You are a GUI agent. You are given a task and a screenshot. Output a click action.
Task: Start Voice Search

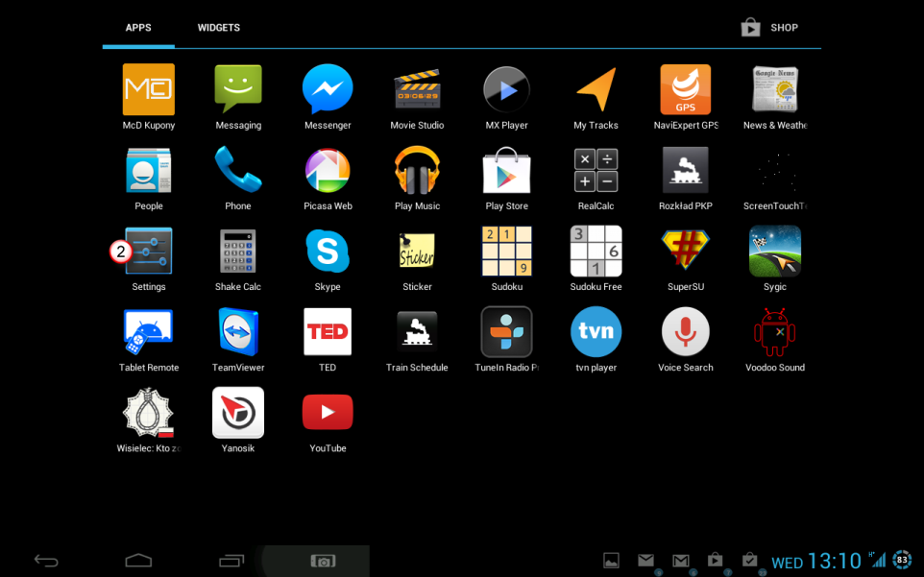[686, 331]
